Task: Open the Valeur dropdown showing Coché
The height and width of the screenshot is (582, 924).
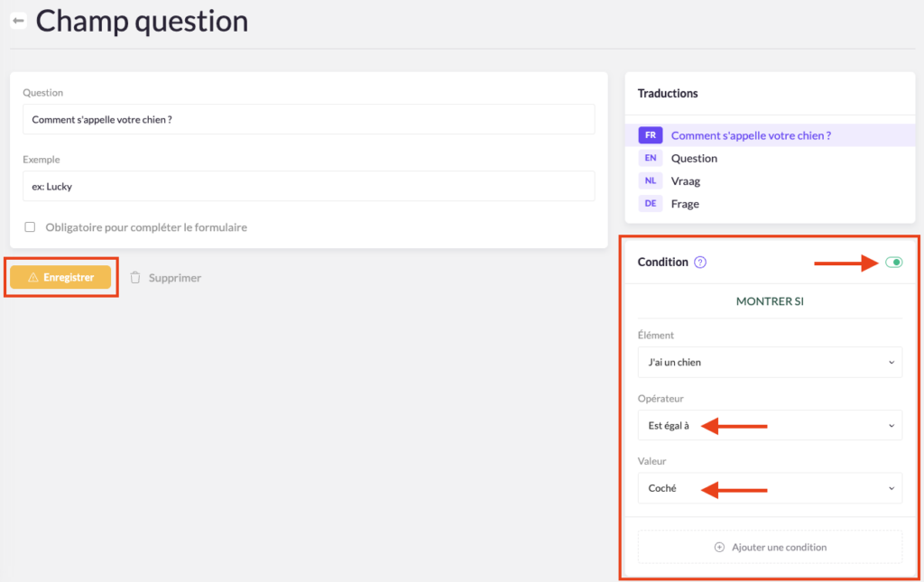Action: pyautogui.click(x=770, y=488)
